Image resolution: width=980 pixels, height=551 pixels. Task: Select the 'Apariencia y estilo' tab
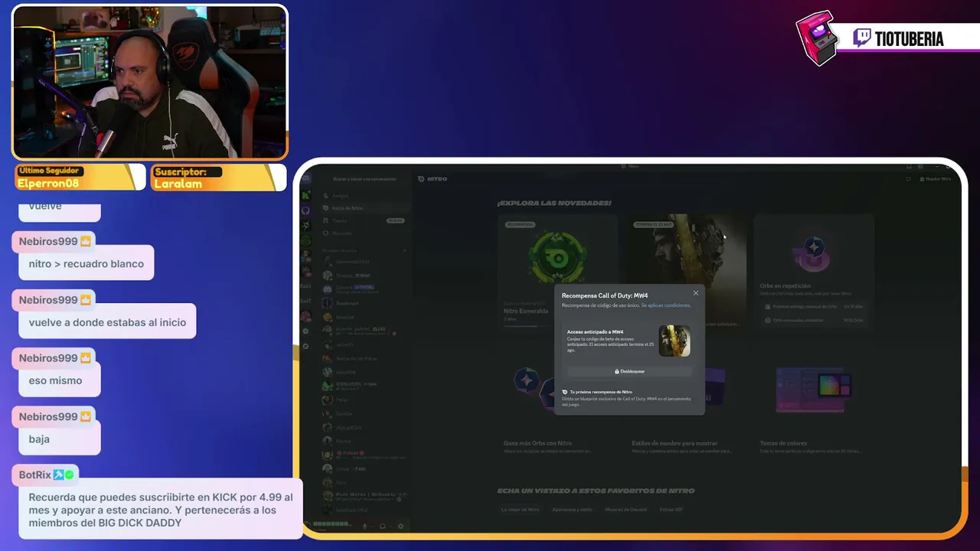coord(572,509)
